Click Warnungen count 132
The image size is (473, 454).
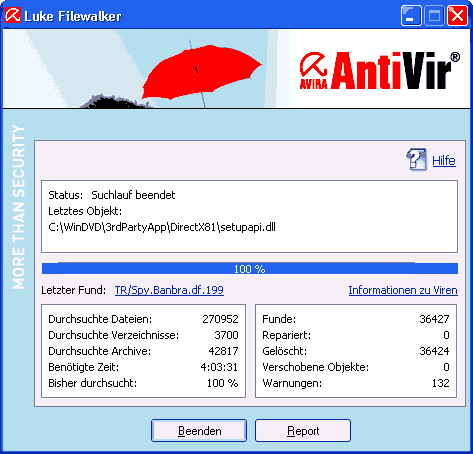point(440,383)
